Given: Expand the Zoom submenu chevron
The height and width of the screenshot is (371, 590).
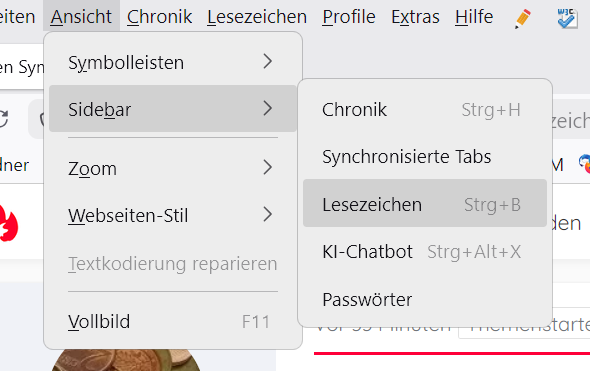Looking at the screenshot, I should [x=268, y=167].
